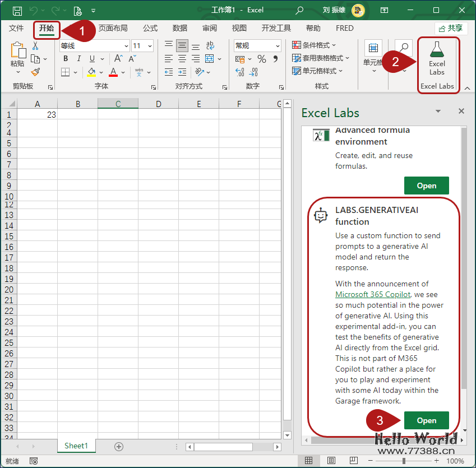Image resolution: width=476 pixels, height=468 pixels.
Task: Open the FRED ribbon tab
Action: pos(344,28)
